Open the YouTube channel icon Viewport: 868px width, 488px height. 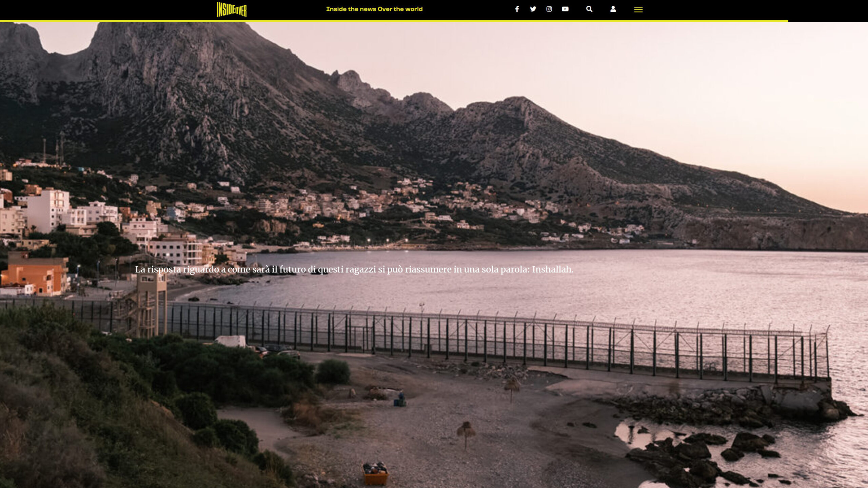click(x=565, y=9)
